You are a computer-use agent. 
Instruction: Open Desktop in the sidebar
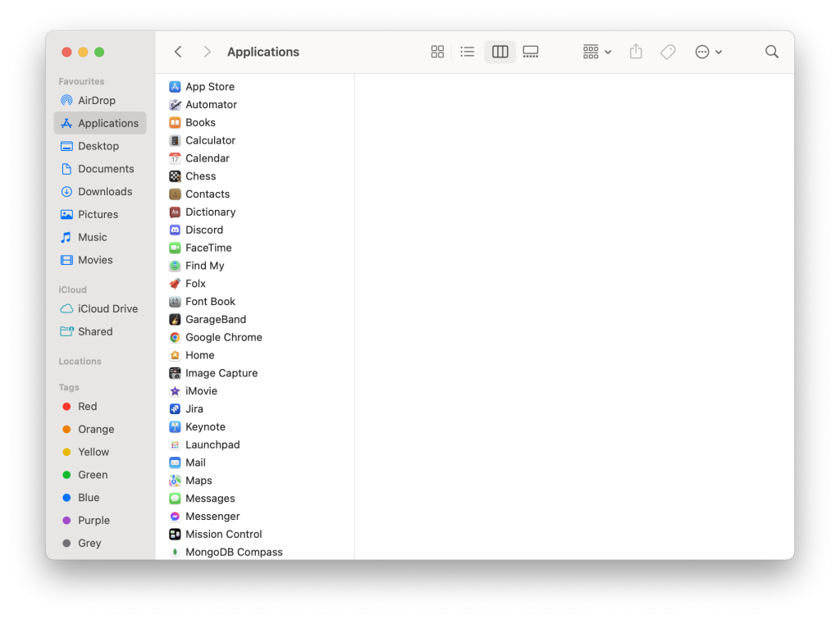[x=99, y=146]
